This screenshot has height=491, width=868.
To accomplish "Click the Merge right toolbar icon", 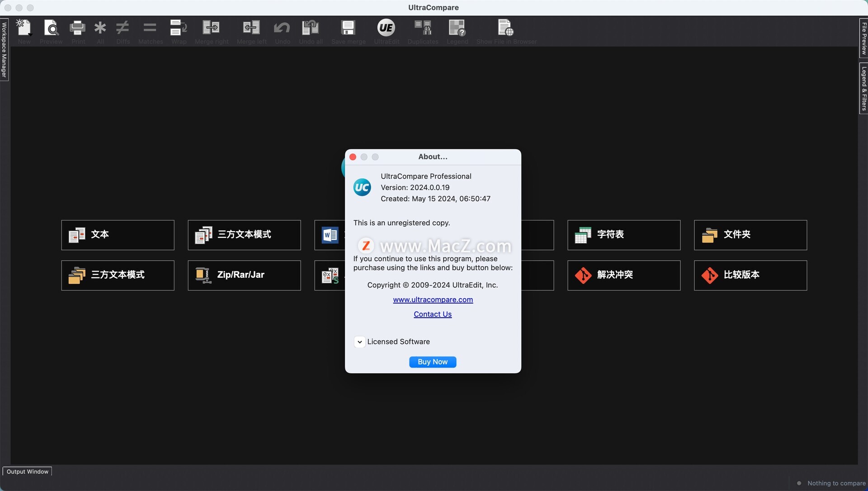I will click(211, 28).
